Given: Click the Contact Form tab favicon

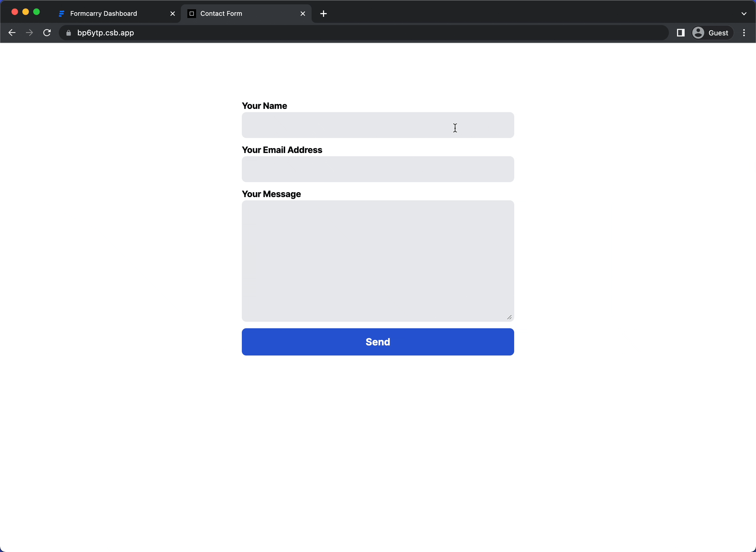Looking at the screenshot, I should (191, 13).
